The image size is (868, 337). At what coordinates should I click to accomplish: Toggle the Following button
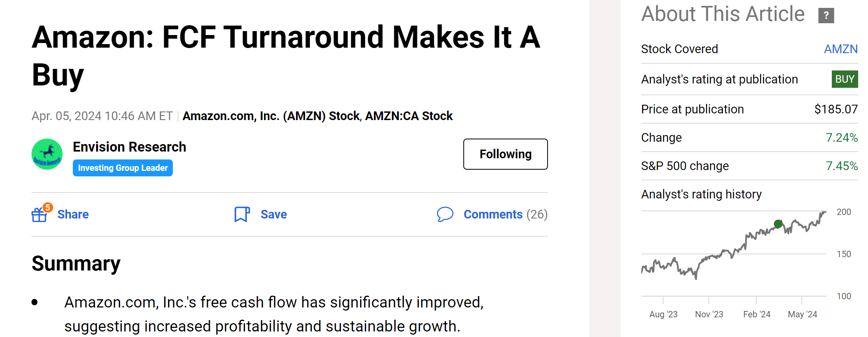pos(505,154)
